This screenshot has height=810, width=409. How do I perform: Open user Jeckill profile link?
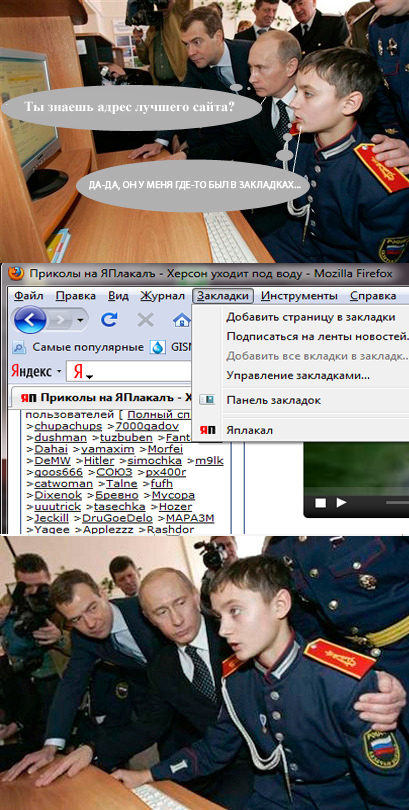(x=51, y=518)
